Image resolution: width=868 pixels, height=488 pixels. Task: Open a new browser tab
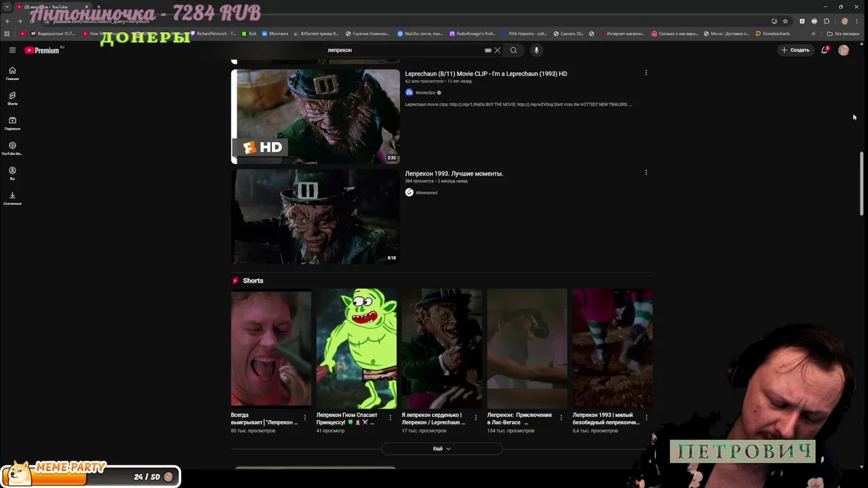99,7
